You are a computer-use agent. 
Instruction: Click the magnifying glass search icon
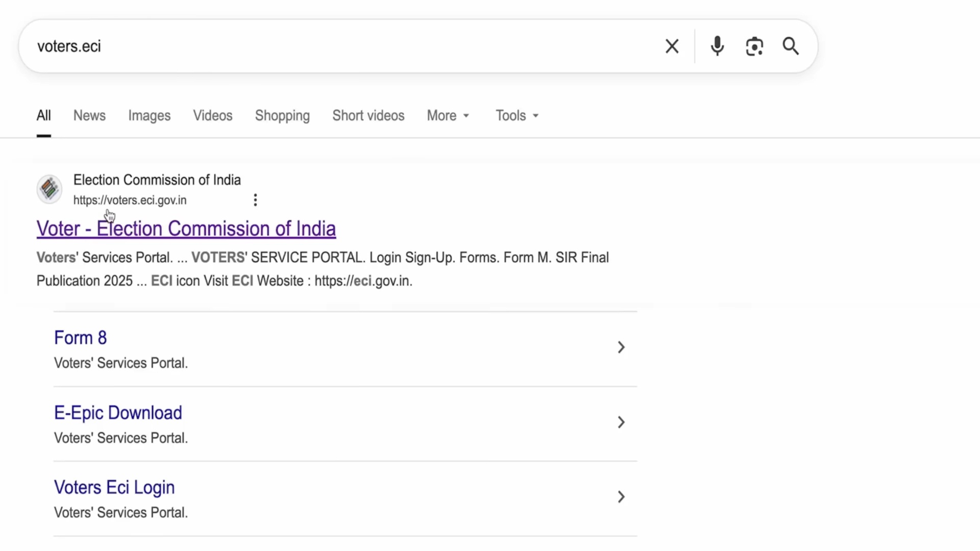(x=791, y=46)
